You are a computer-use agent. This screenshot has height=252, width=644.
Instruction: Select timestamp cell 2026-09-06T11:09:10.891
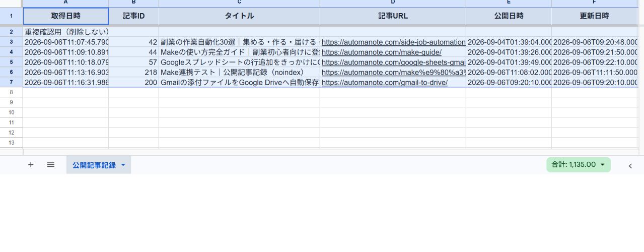(x=66, y=52)
